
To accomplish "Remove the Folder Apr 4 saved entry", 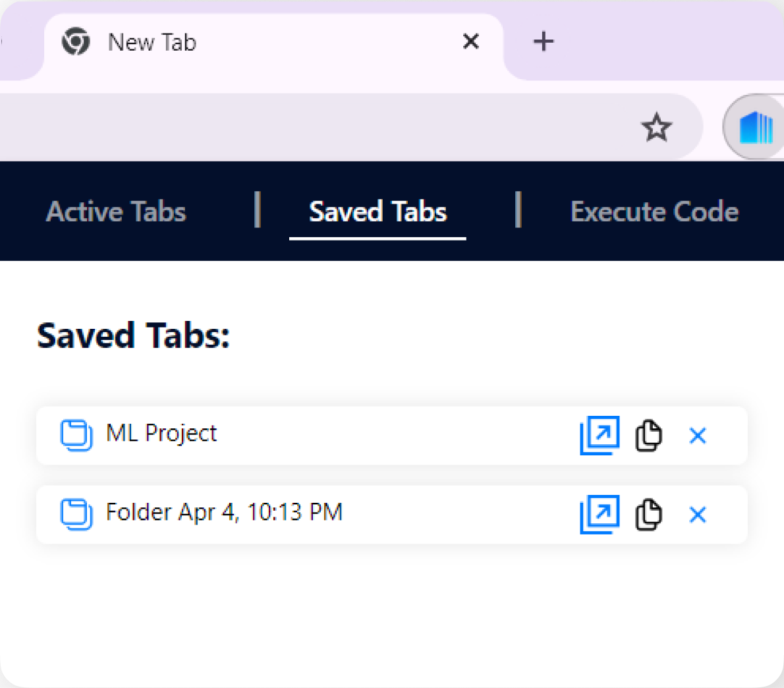I will click(697, 515).
